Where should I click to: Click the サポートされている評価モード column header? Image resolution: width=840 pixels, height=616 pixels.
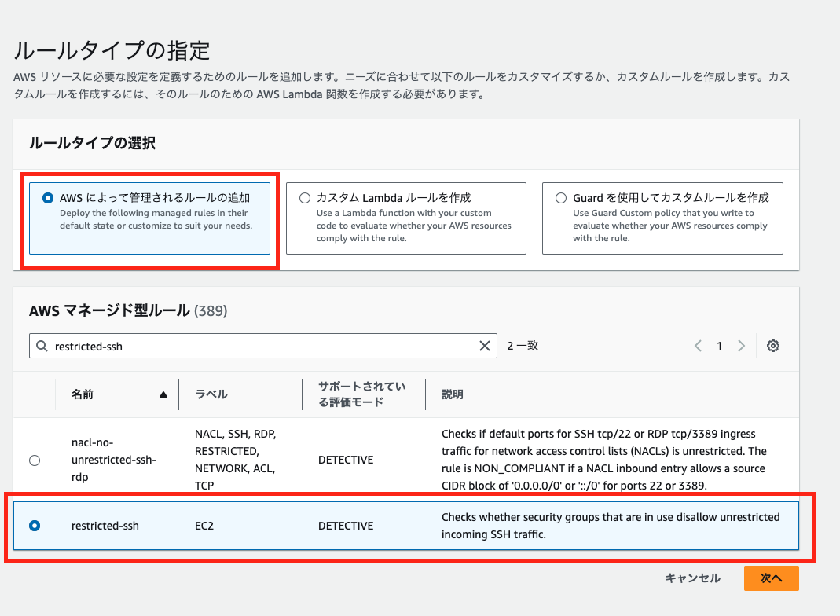[362, 394]
